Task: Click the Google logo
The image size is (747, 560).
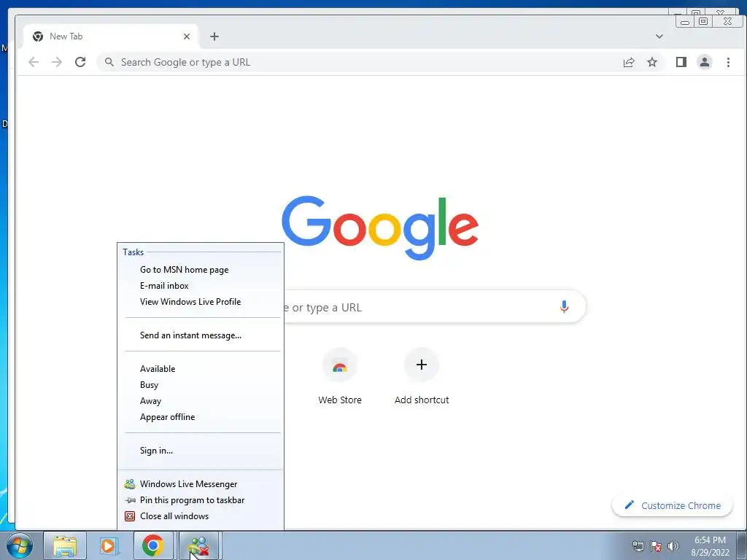Action: 380,227
